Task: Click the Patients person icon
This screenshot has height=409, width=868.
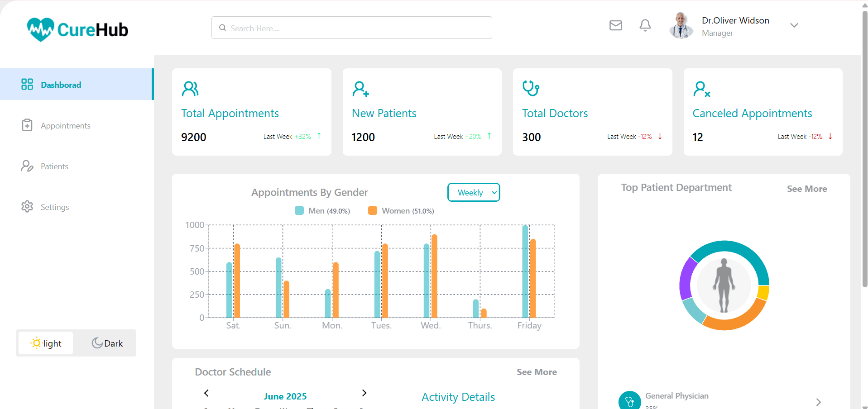Action: (x=27, y=166)
